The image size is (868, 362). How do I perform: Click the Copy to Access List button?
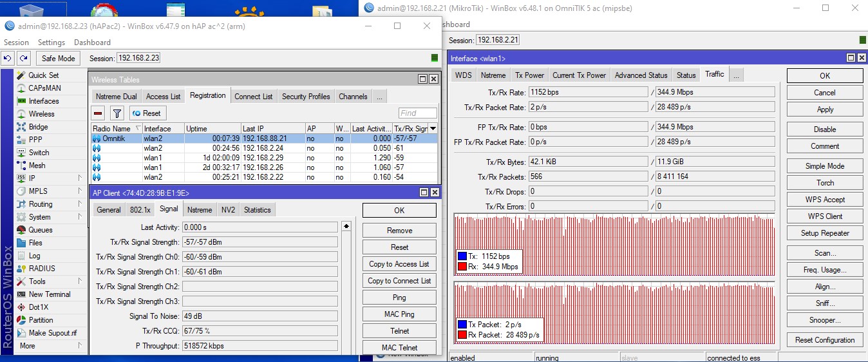coord(399,264)
